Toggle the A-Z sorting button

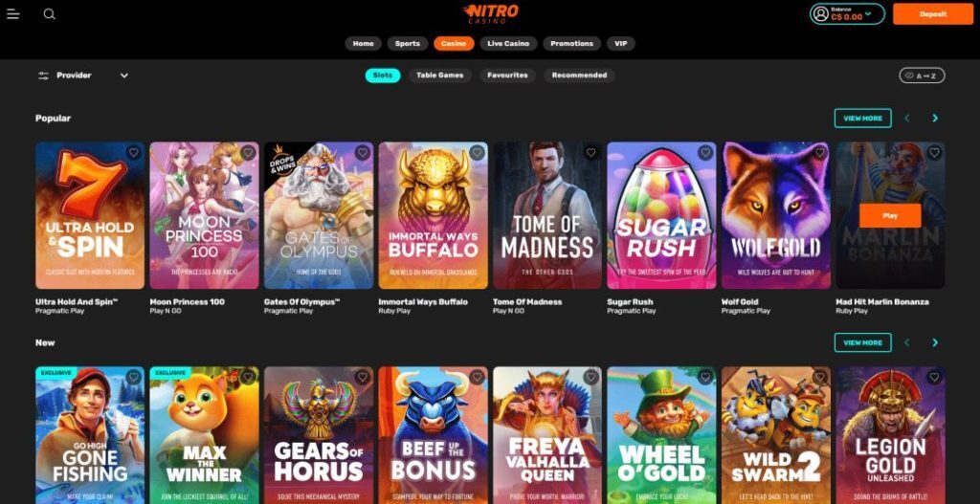(x=922, y=76)
